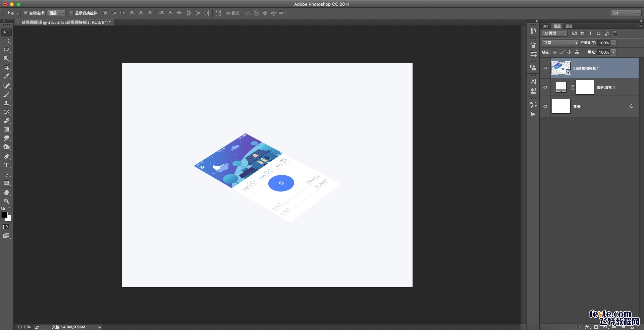Switch to the 通道 tab

point(569,26)
